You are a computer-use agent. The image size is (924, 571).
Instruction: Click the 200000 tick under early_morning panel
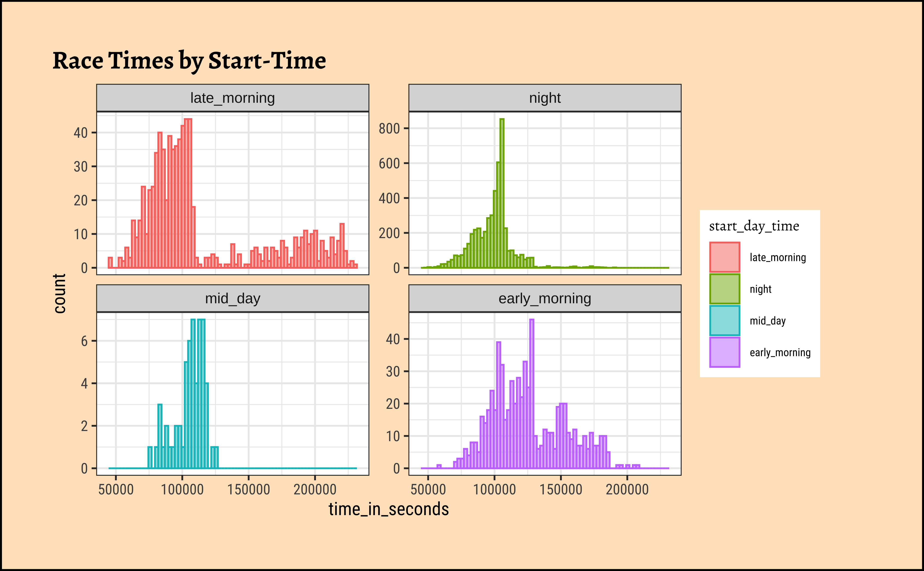(x=627, y=489)
